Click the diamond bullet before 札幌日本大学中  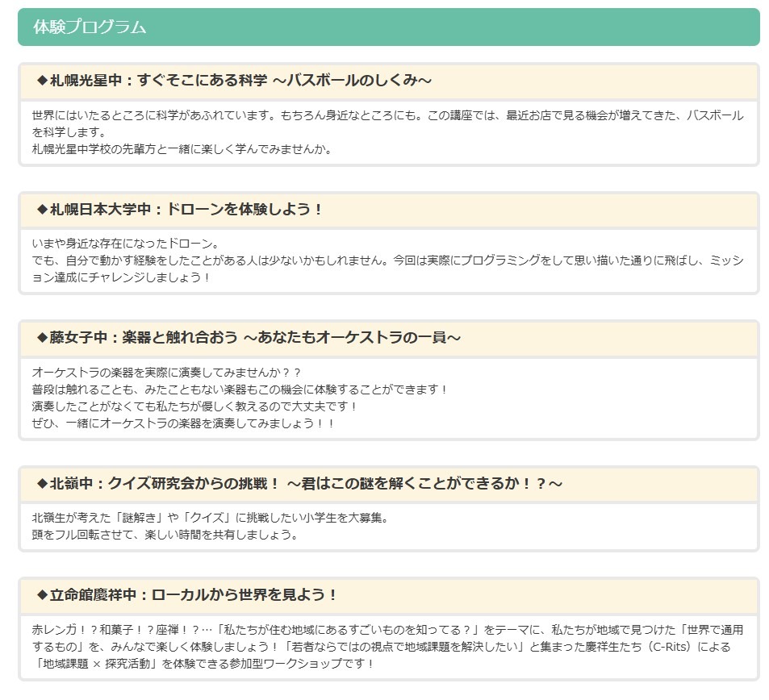point(42,210)
